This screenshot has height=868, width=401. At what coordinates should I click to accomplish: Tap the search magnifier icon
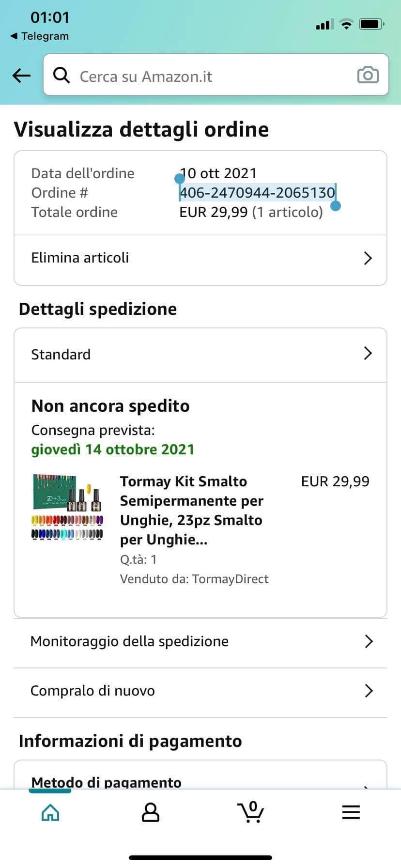tap(62, 75)
